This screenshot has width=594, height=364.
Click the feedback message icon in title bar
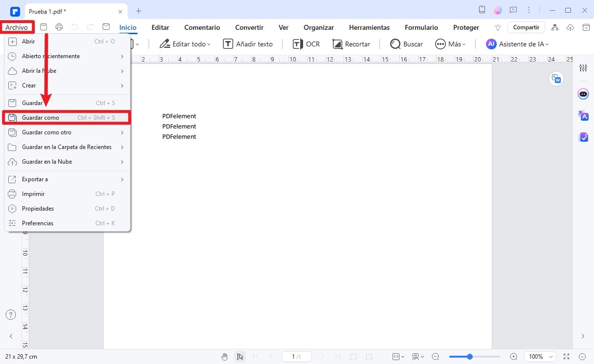(x=513, y=10)
